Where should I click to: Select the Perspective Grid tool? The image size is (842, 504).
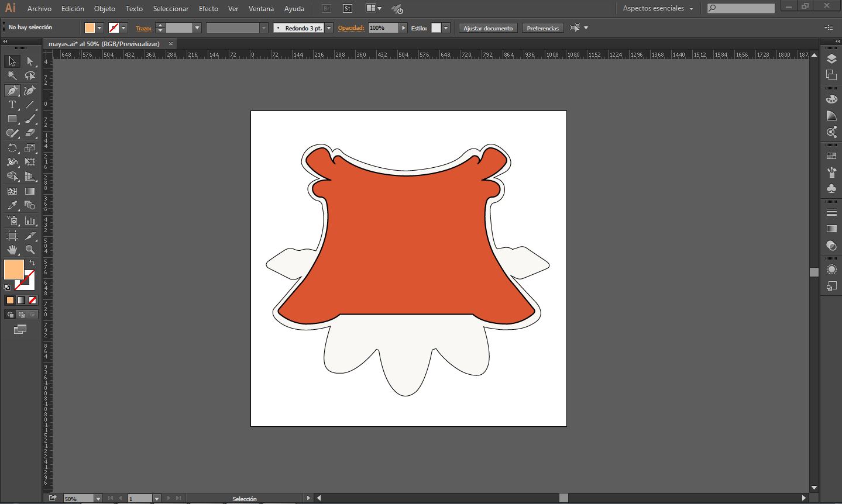tap(30, 176)
